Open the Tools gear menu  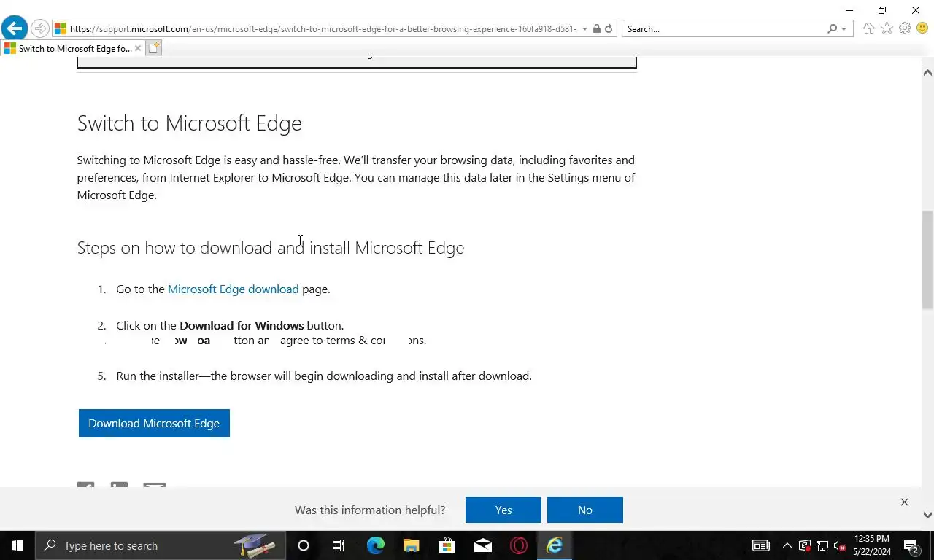[905, 28]
